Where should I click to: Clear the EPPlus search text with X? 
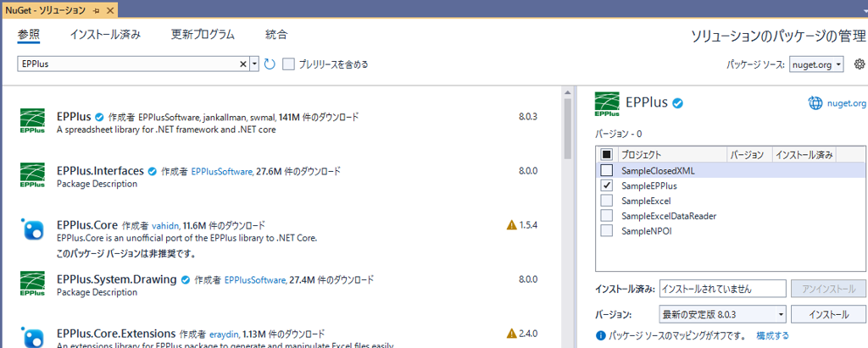(x=243, y=64)
